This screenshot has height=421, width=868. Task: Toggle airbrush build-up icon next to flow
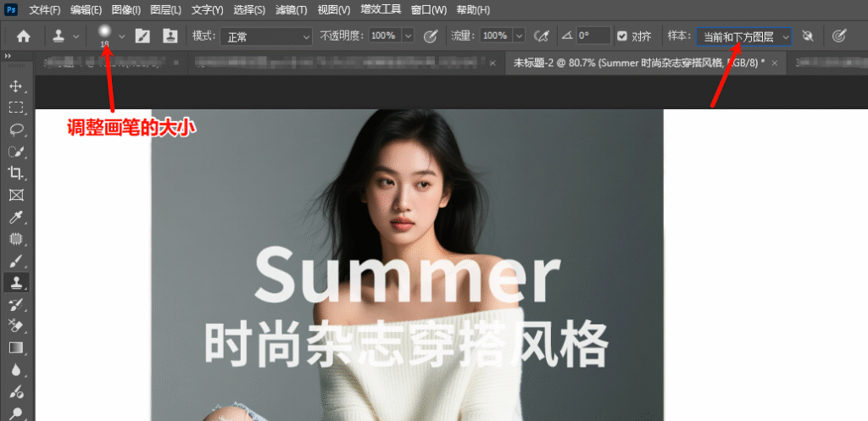click(x=541, y=36)
